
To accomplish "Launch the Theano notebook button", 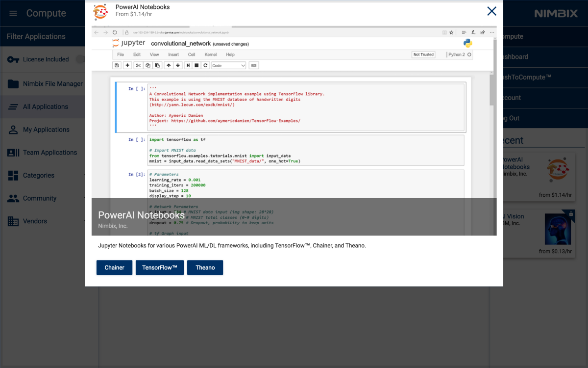I will [205, 267].
